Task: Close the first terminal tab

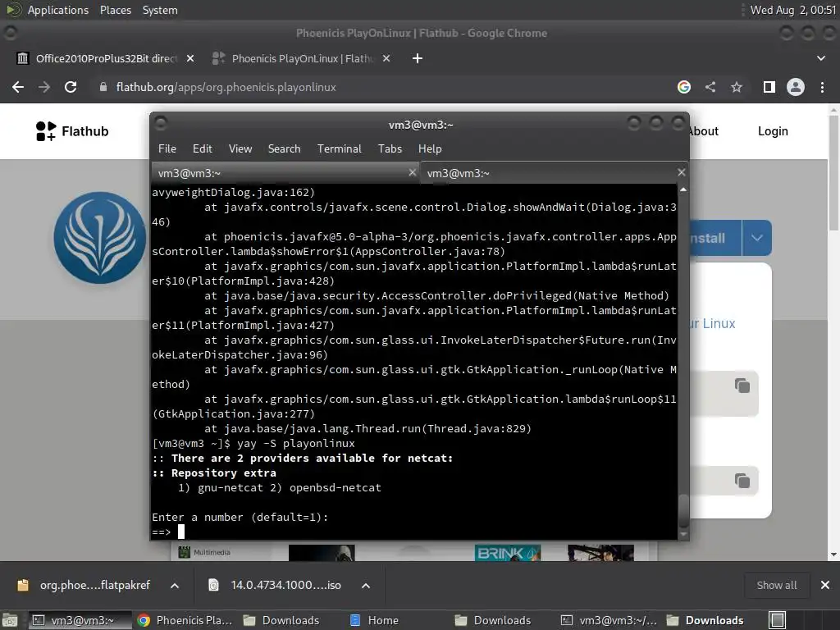Action: [412, 172]
